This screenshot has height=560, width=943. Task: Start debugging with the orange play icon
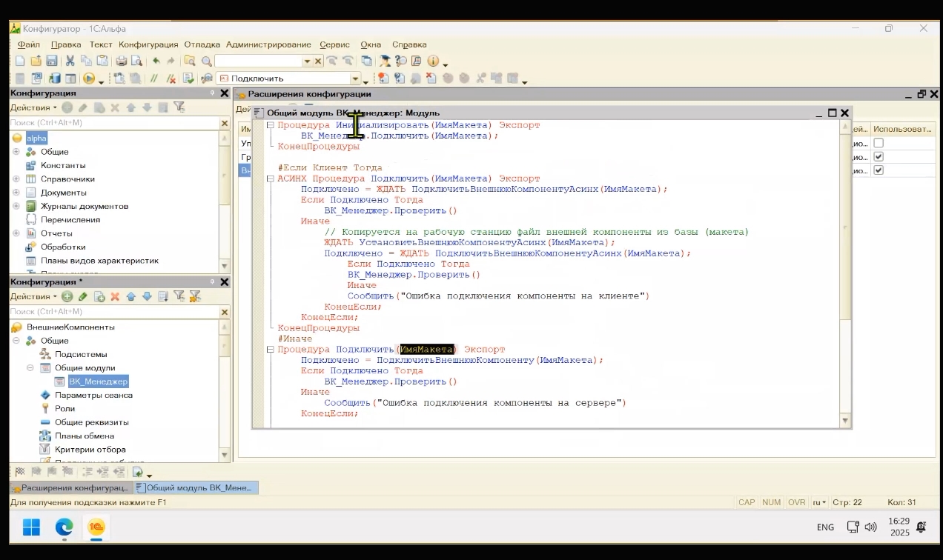pos(89,79)
